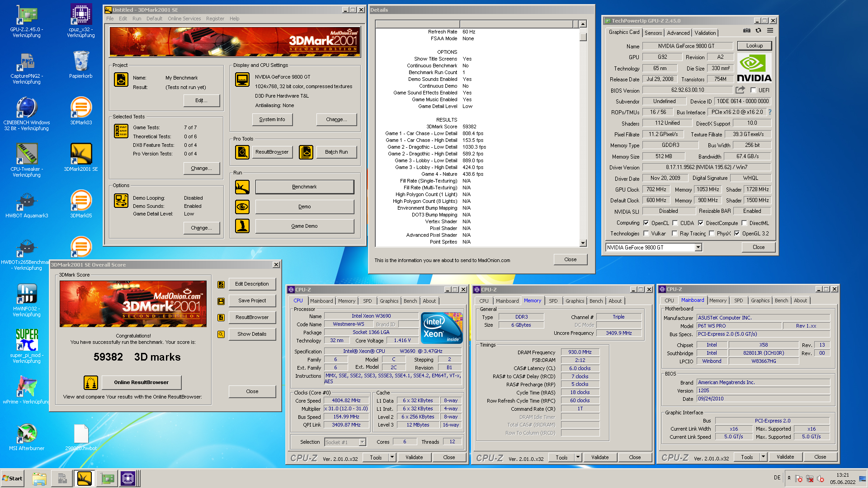Refresh GPU-Z data with the refresh icon
This screenshot has height=488, width=868.
[759, 31]
